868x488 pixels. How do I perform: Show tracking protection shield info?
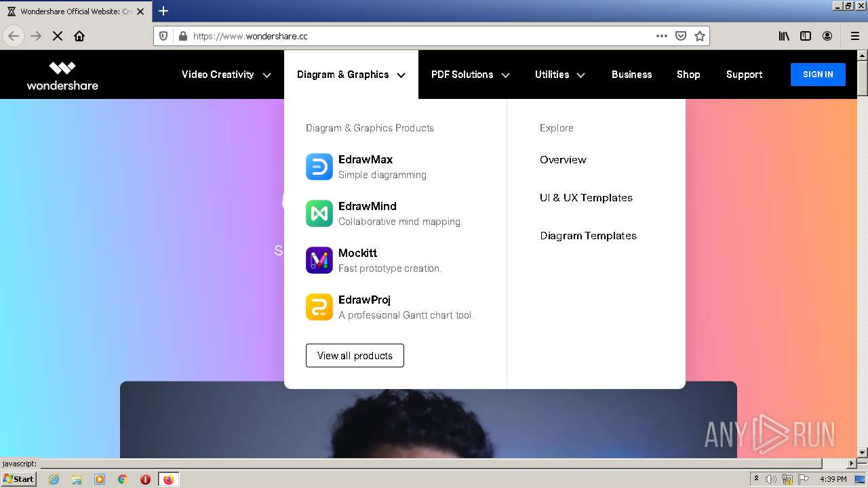[163, 36]
